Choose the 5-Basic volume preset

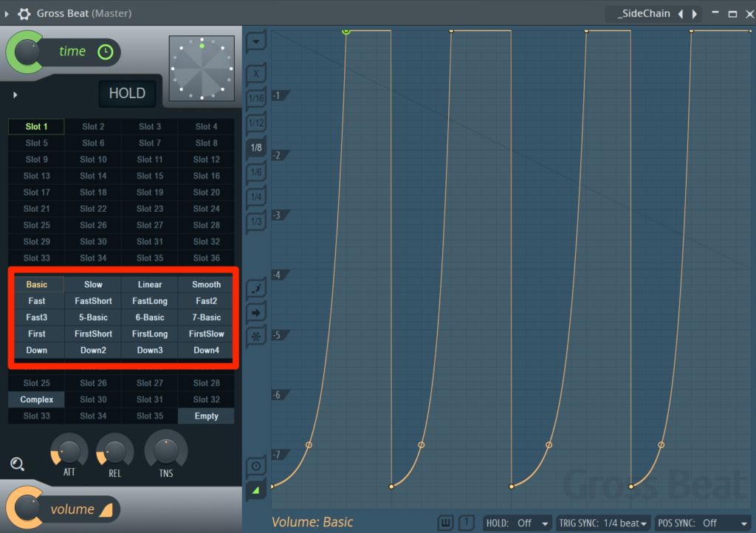(x=93, y=317)
